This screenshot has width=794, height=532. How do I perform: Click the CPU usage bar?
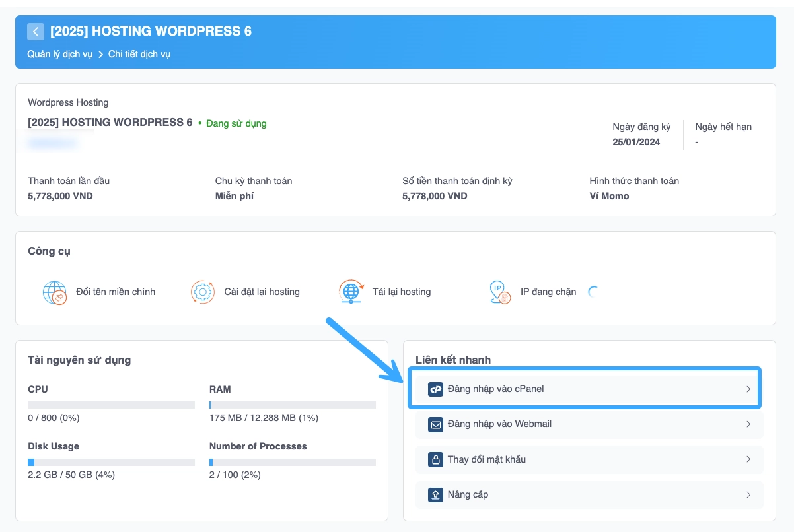(111, 405)
